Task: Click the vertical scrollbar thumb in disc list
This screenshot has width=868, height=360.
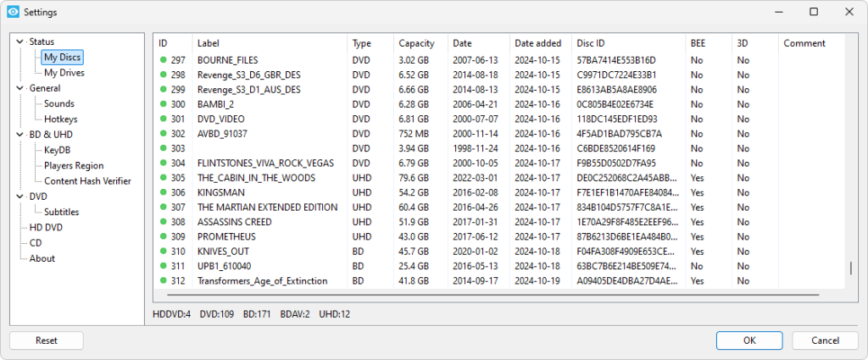Action: 851,269
